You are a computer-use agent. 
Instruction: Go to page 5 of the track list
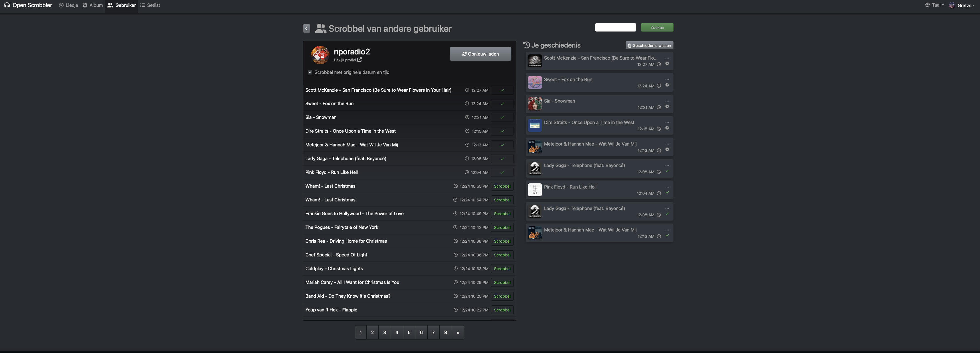tap(409, 332)
